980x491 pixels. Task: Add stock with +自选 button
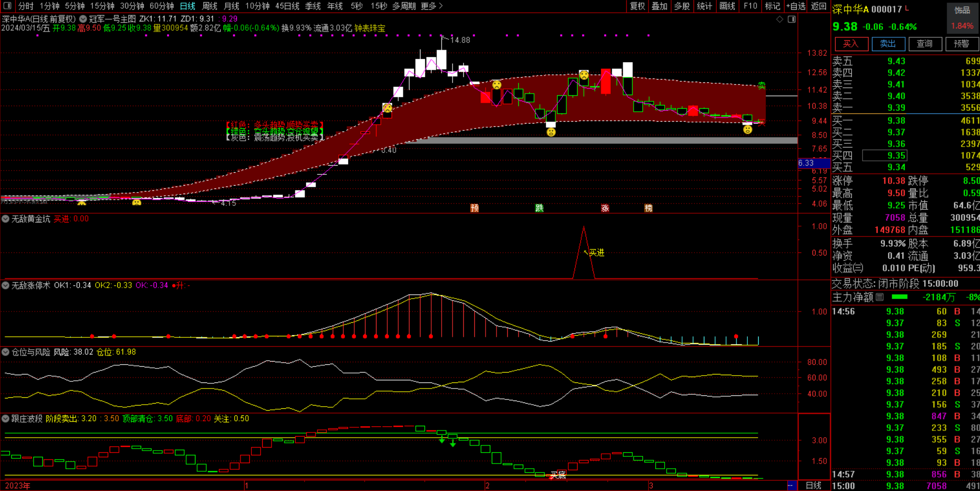coord(796,6)
